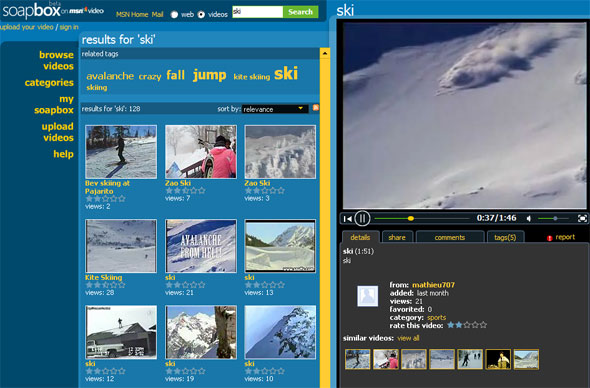
Task: Mute the video with the speaker icon
Action: pos(529,218)
